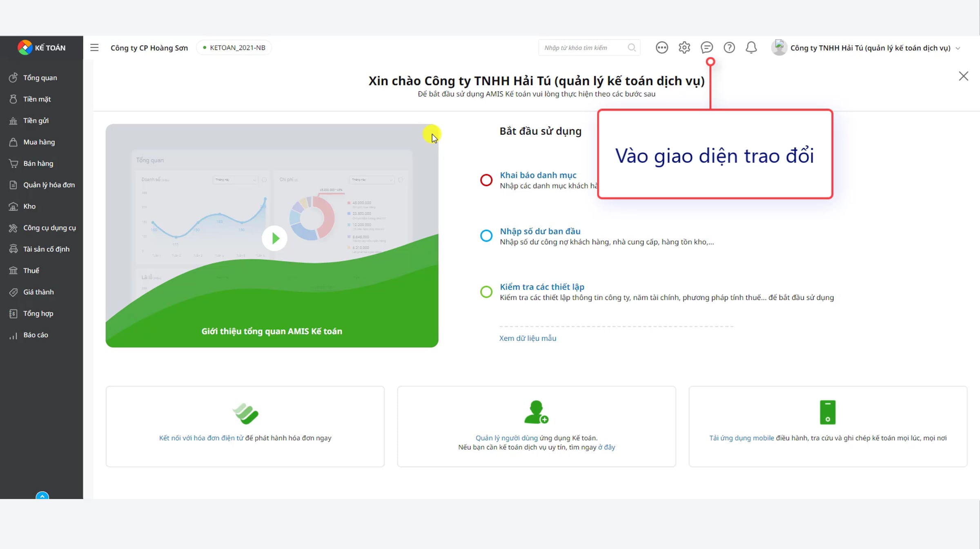Open the Khai báo danh mục link
The height and width of the screenshot is (549, 980).
(x=538, y=175)
